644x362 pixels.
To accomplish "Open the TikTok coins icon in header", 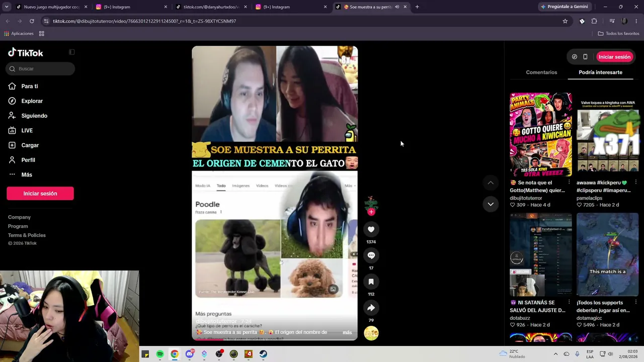I will click(575, 57).
